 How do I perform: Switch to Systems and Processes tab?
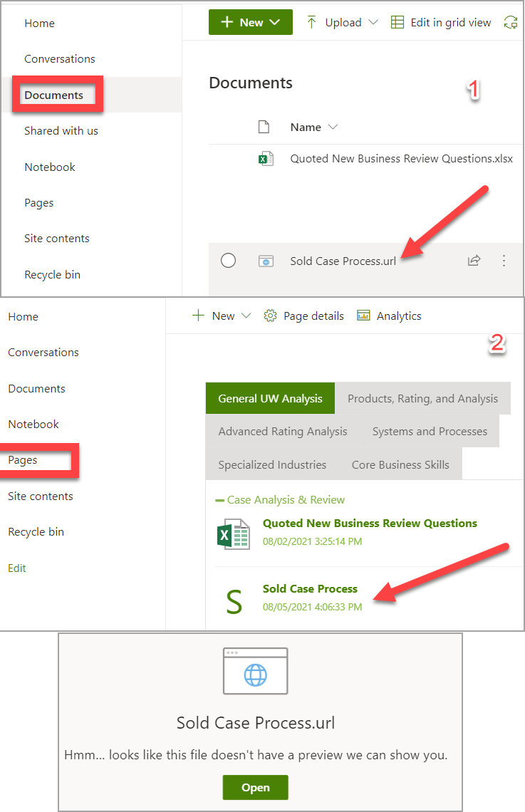[x=430, y=432]
